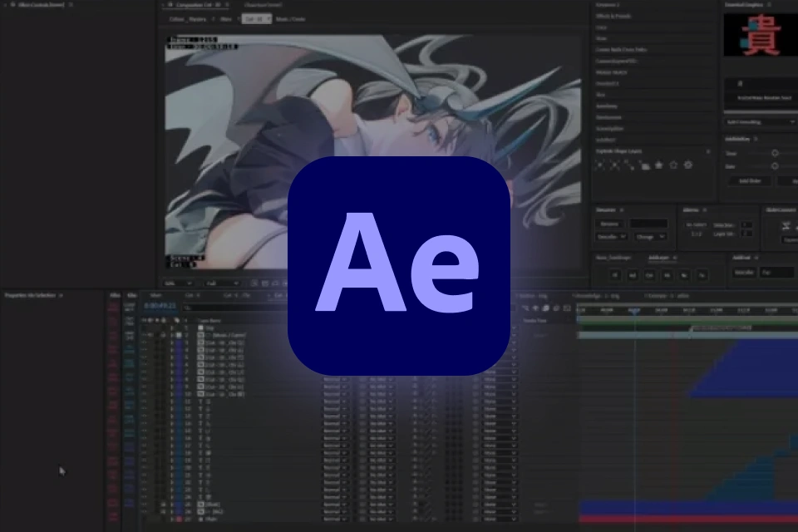The width and height of the screenshot is (798, 532).
Task: Click the Rename button in the Rename panel
Action: click(609, 224)
